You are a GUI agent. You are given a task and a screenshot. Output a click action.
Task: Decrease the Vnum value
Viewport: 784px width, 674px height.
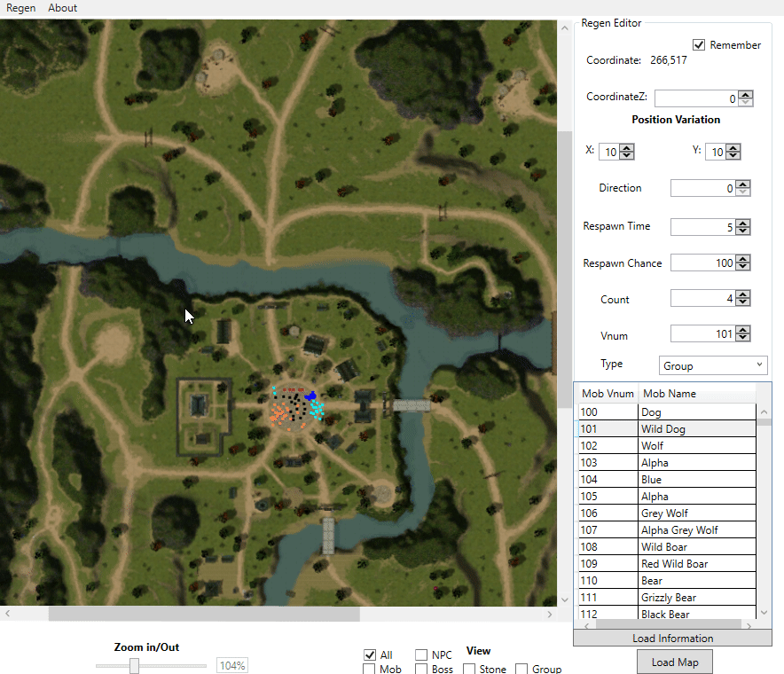743,338
